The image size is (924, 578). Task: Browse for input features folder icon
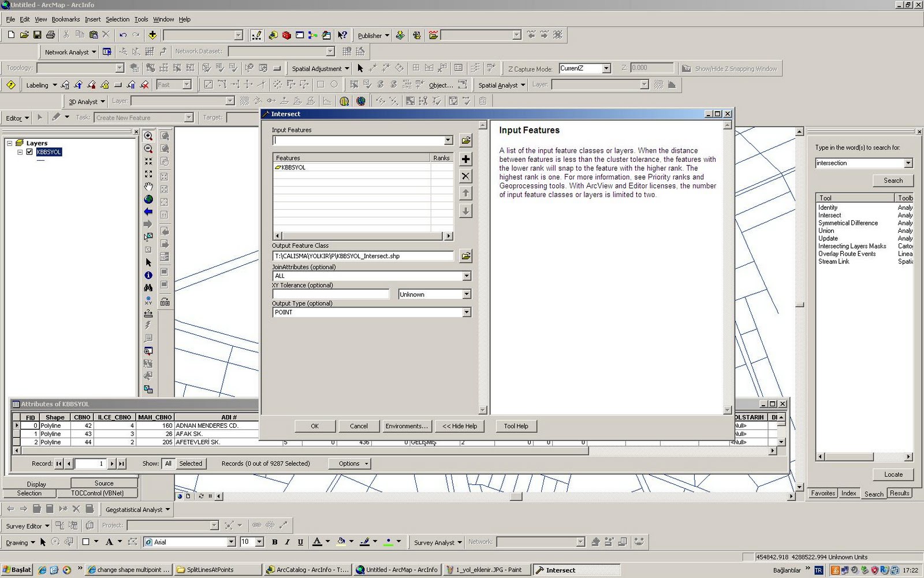pos(465,140)
